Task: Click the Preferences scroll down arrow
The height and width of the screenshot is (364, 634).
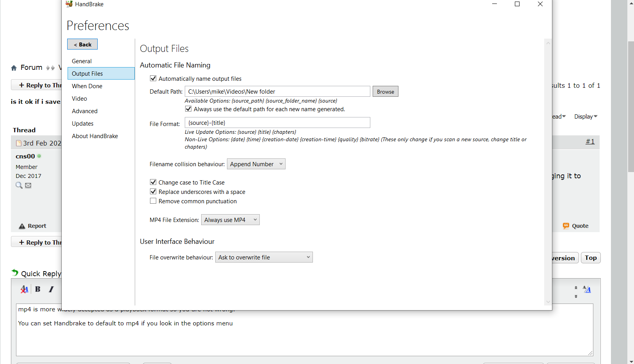Action: [x=548, y=302]
